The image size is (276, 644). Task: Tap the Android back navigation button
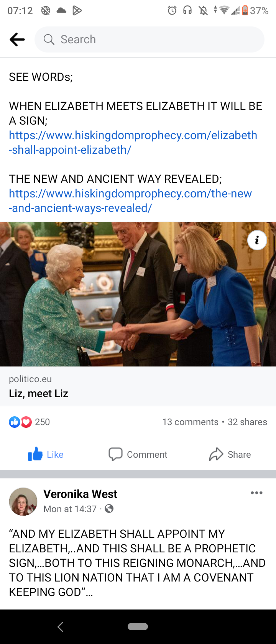[x=60, y=627]
